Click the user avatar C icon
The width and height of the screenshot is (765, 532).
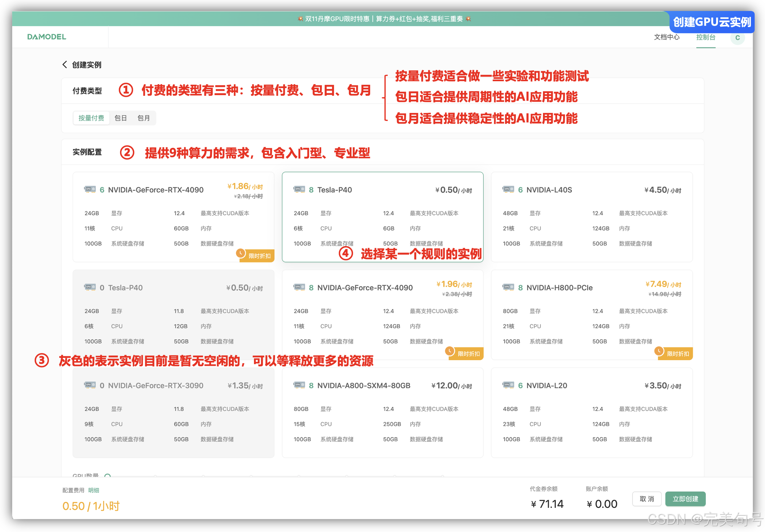[737, 38]
